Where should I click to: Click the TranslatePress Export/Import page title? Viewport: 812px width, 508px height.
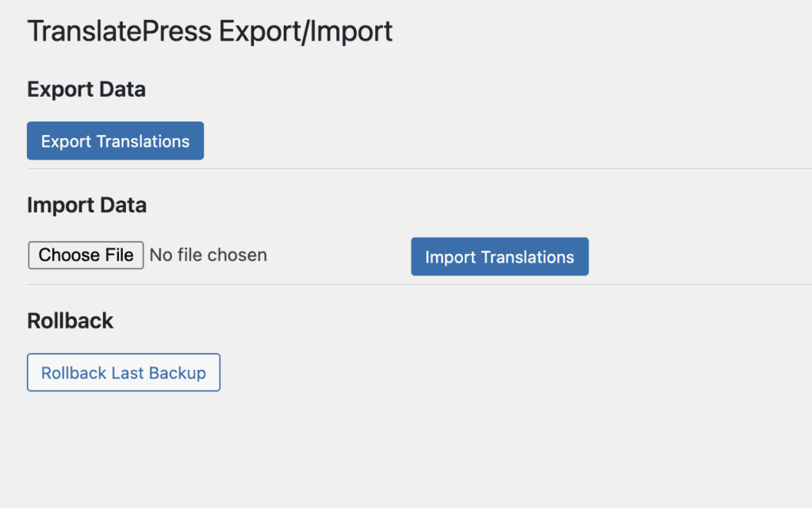click(x=209, y=32)
